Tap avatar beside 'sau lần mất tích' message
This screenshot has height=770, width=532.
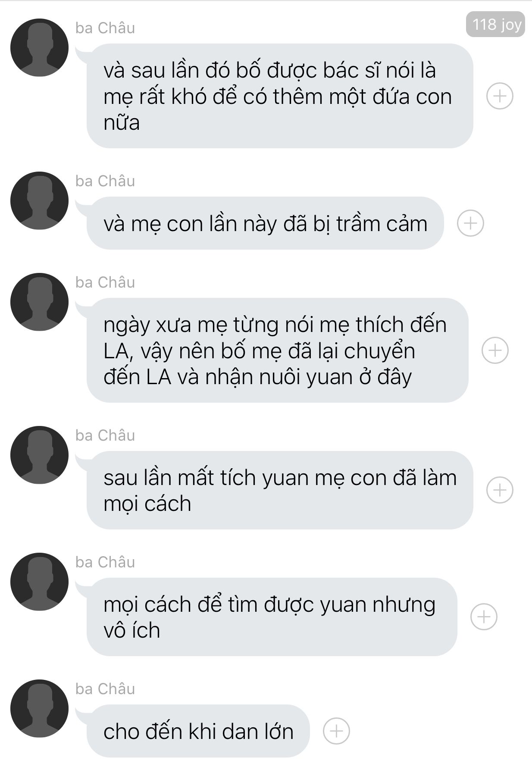[x=39, y=455]
